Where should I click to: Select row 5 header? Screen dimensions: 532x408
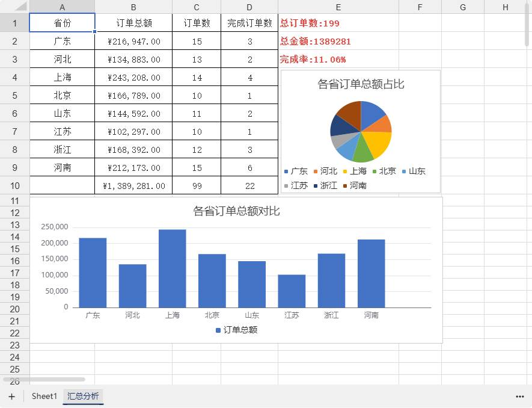pos(14,95)
